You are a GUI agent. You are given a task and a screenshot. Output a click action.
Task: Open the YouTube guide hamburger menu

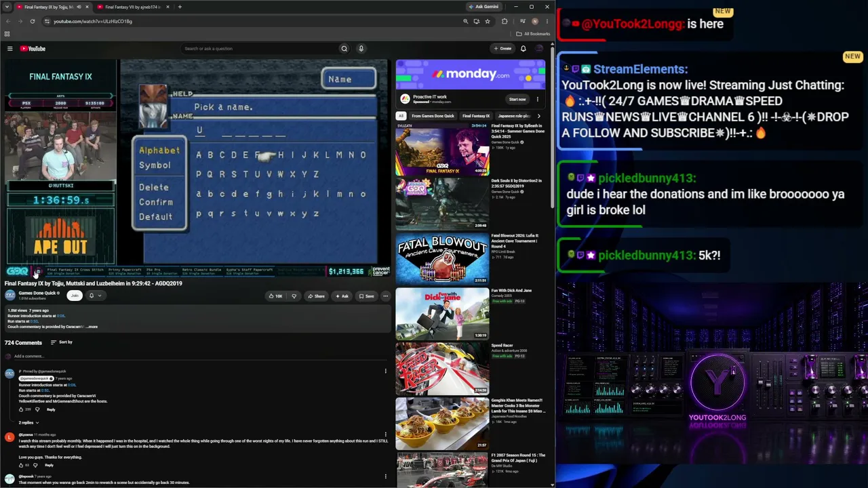pos(9,49)
